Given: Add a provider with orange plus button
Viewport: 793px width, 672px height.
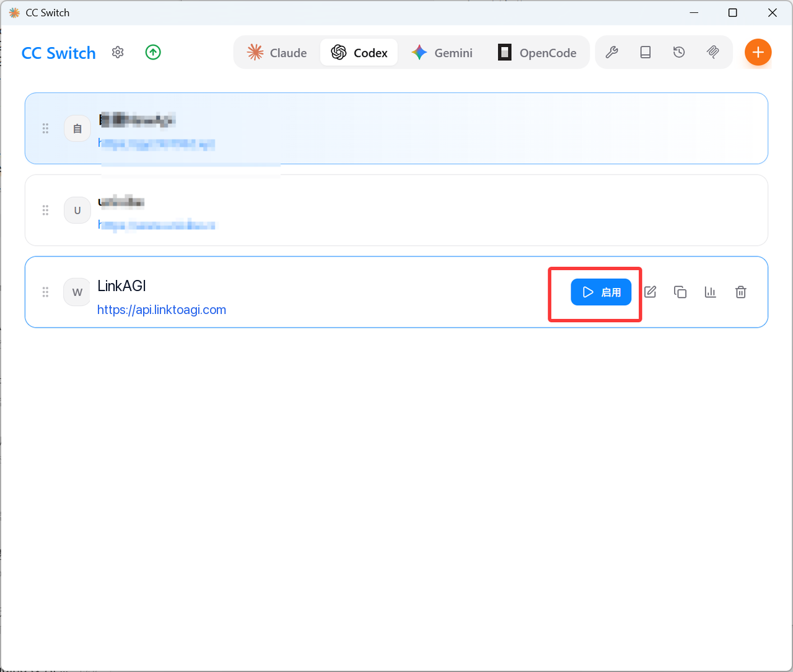Looking at the screenshot, I should (758, 53).
